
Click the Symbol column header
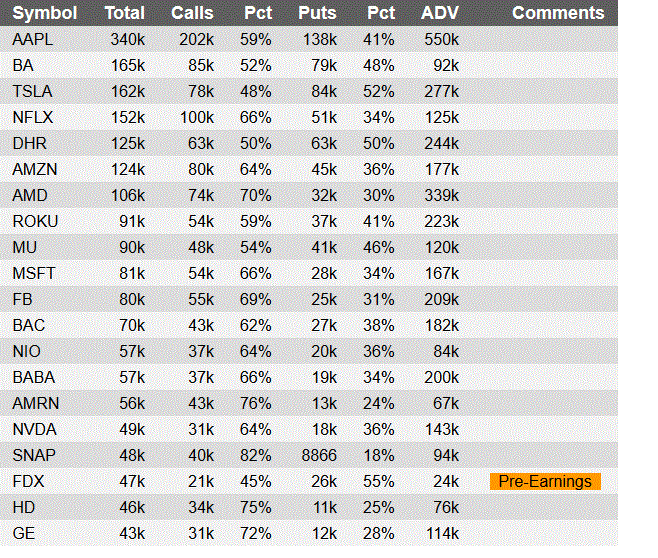click(45, 13)
